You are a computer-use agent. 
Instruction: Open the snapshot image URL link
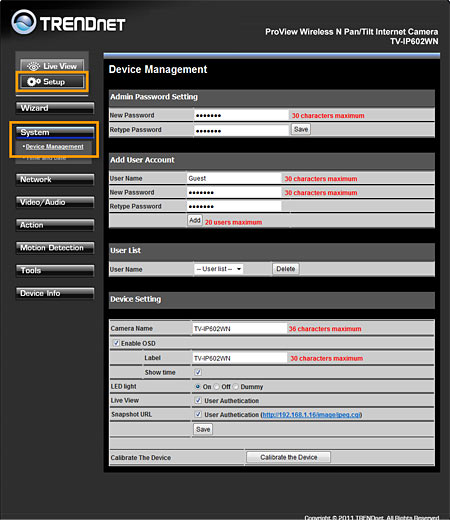coord(311,415)
